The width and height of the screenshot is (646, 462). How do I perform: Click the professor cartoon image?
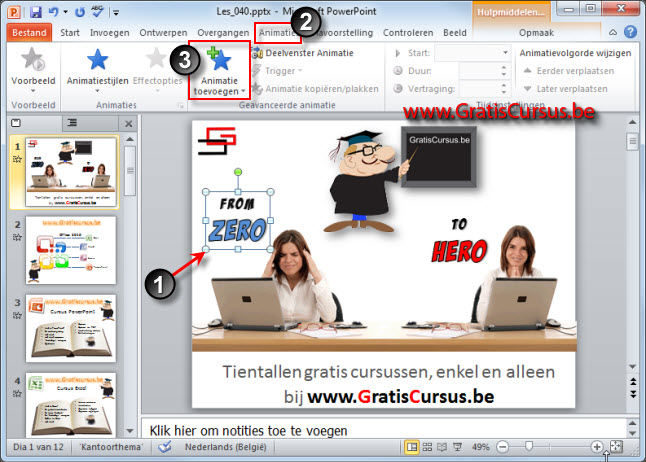[364, 182]
